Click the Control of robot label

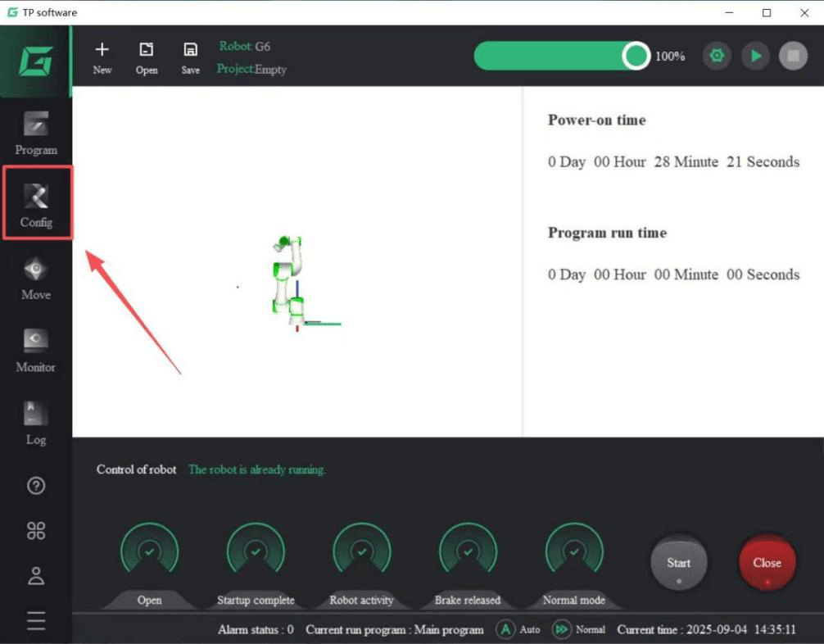point(136,469)
